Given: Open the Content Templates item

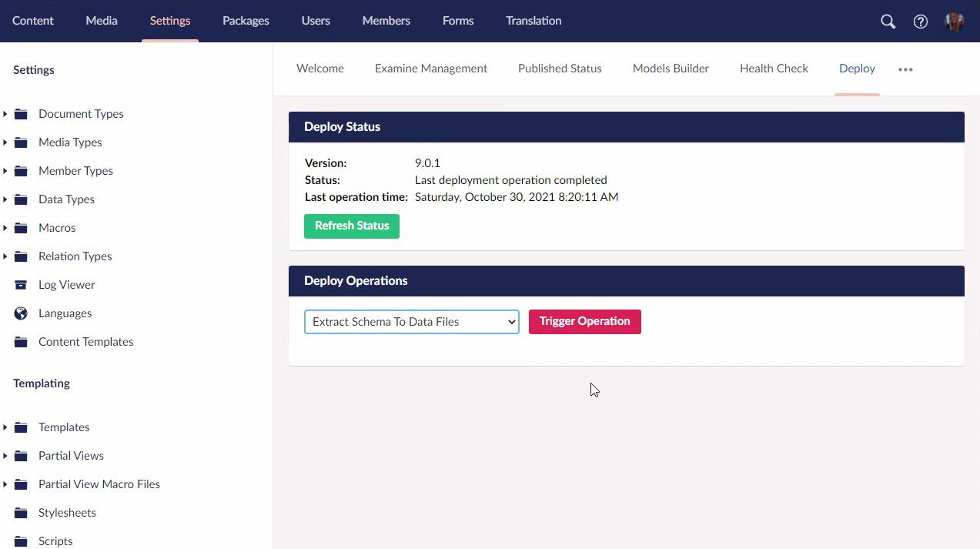Looking at the screenshot, I should click(86, 342).
